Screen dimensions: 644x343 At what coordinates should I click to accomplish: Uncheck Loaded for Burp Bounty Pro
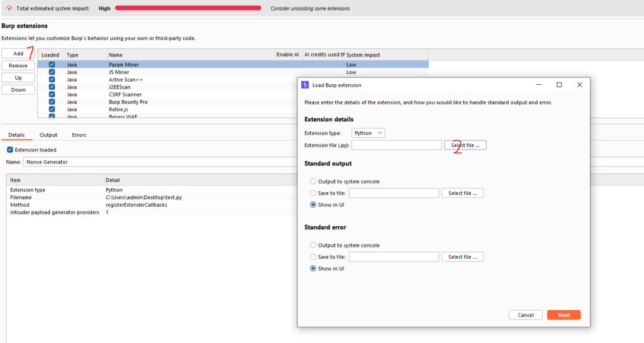[52, 101]
